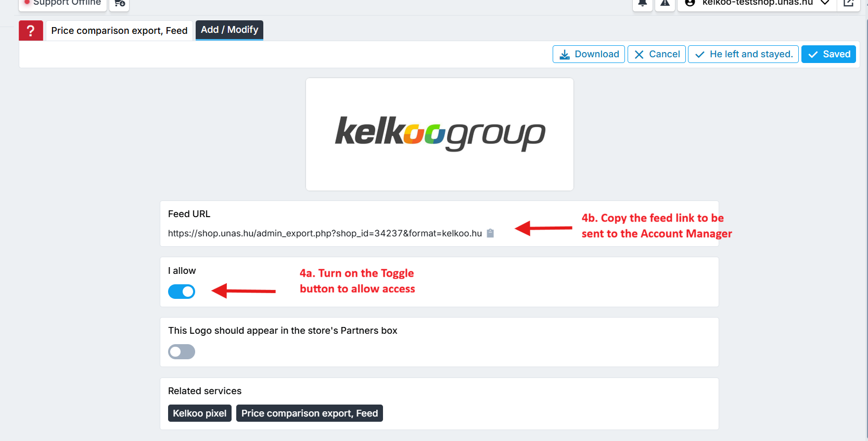868x441 pixels.
Task: Click the Support Offline status button
Action: tap(63, 4)
